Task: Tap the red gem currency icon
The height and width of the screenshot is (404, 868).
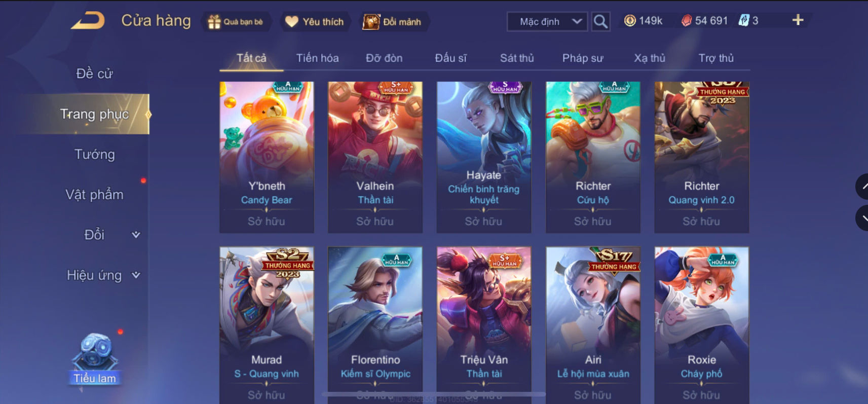Action: 686,21
